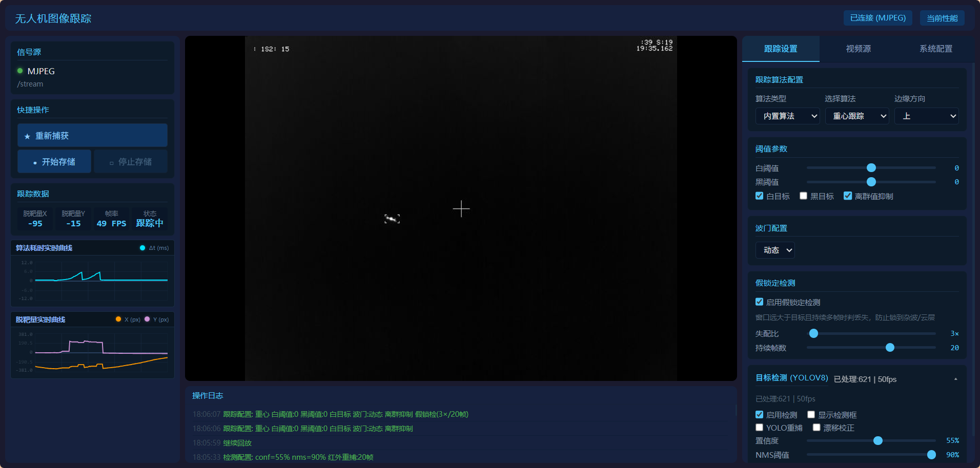Click the /stream source path text

coord(30,84)
